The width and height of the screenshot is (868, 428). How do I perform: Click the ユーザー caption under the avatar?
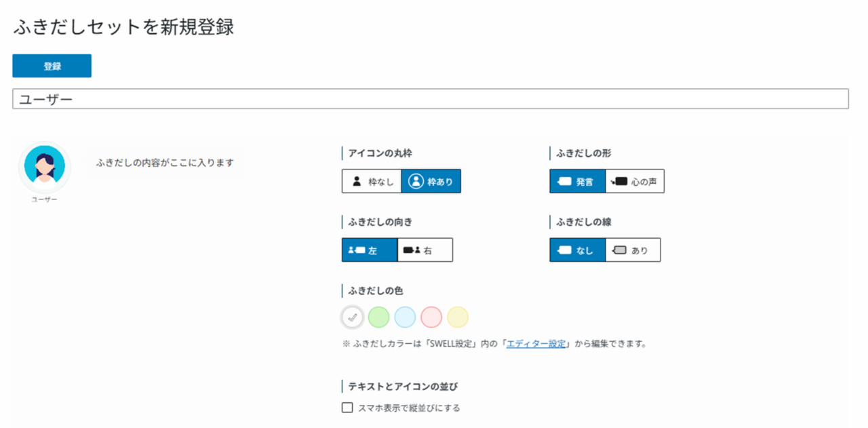[44, 200]
